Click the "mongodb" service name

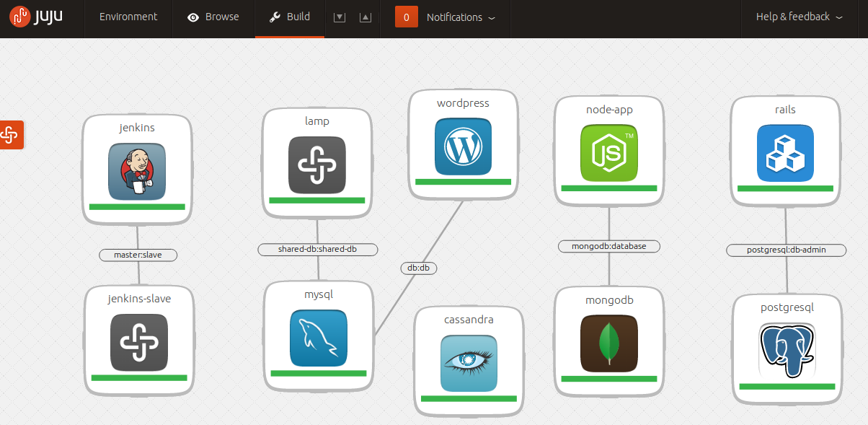(609, 299)
